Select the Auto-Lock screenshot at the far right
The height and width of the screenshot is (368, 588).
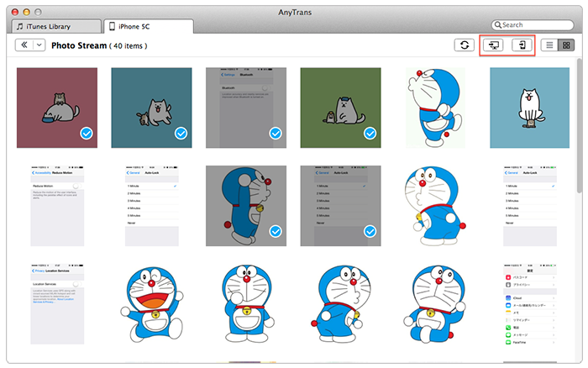pos(530,206)
